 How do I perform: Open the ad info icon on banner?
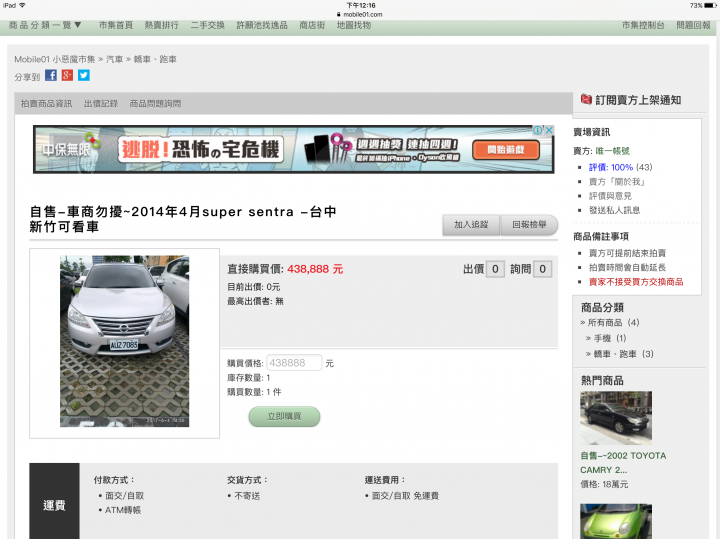(538, 130)
